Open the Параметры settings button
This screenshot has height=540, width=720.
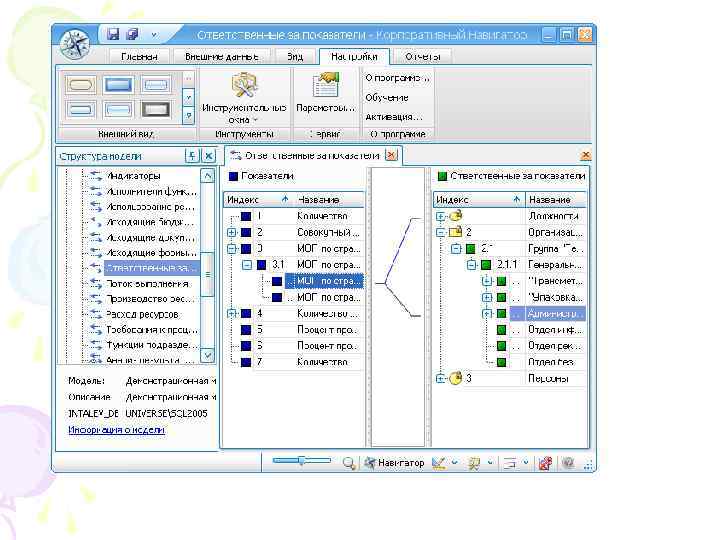[325, 94]
